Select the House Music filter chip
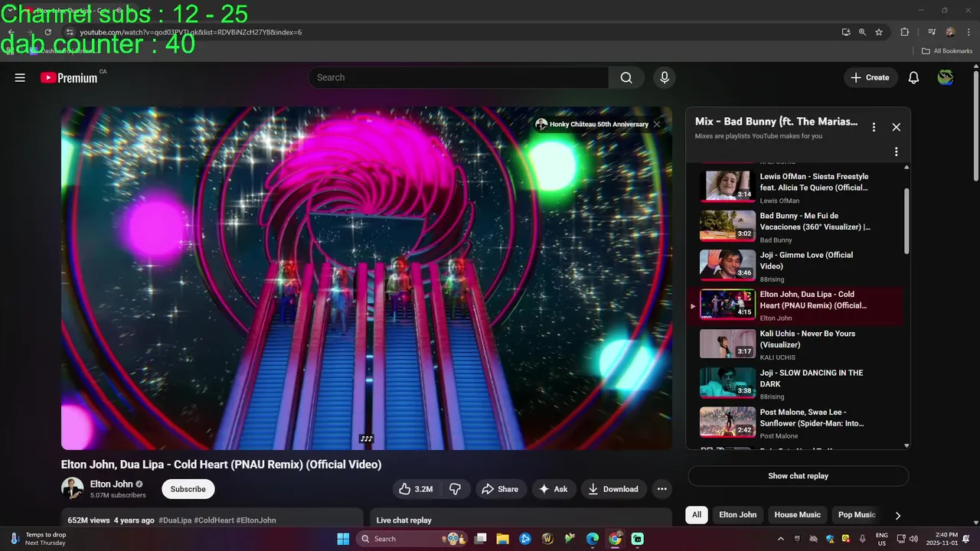Image resolution: width=980 pixels, height=551 pixels. click(x=797, y=515)
